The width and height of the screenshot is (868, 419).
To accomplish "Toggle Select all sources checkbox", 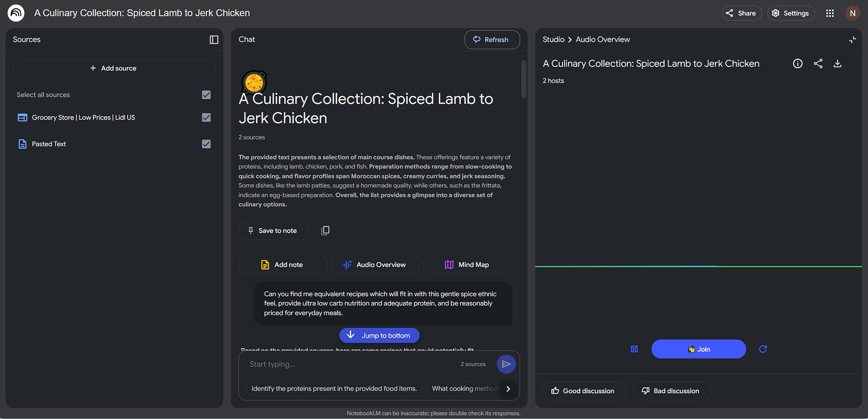I will (x=206, y=95).
